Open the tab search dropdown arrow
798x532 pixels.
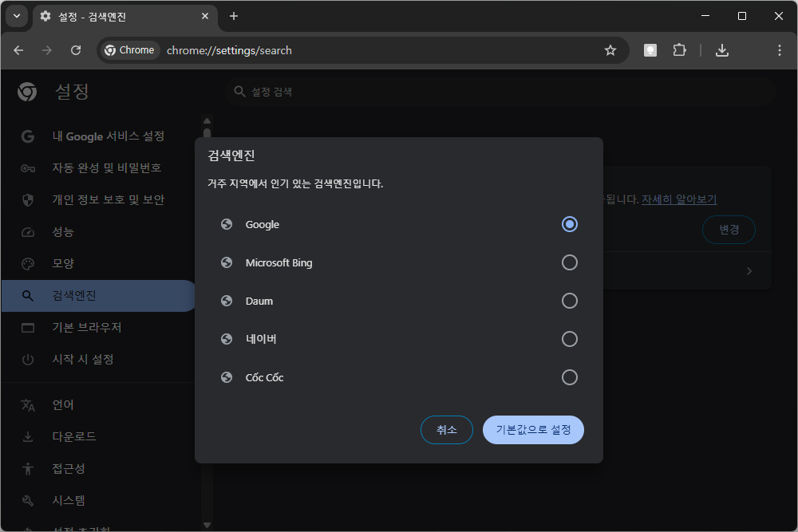pos(17,16)
